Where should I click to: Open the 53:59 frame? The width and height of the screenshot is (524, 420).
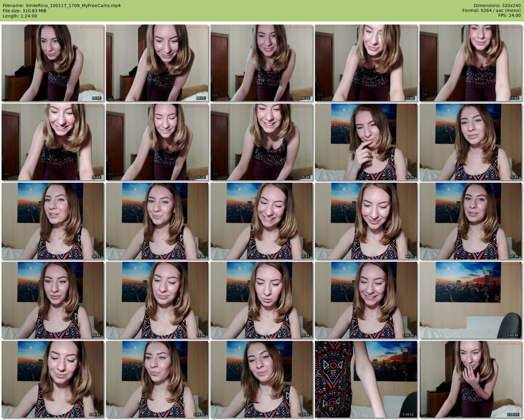[x=157, y=300]
